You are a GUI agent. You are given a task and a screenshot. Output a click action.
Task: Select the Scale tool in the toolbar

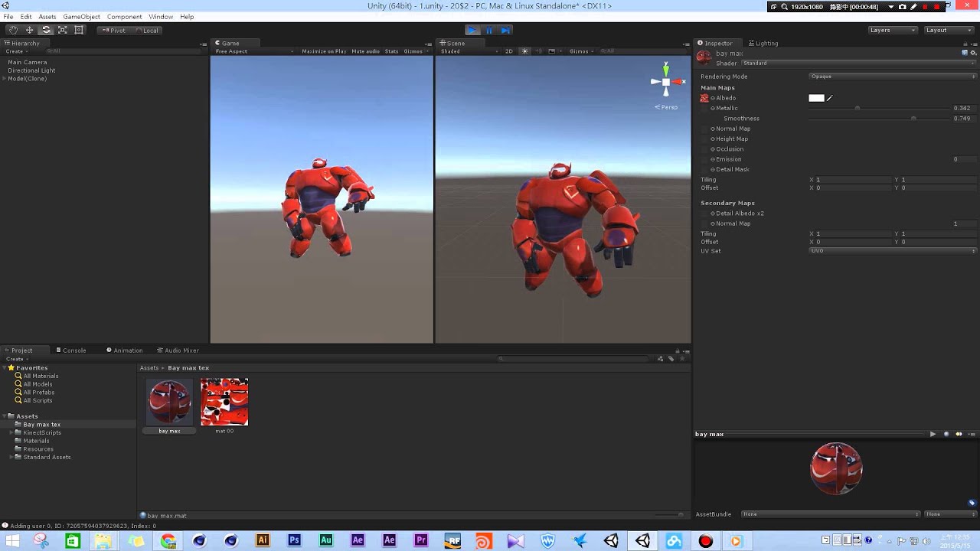click(63, 30)
